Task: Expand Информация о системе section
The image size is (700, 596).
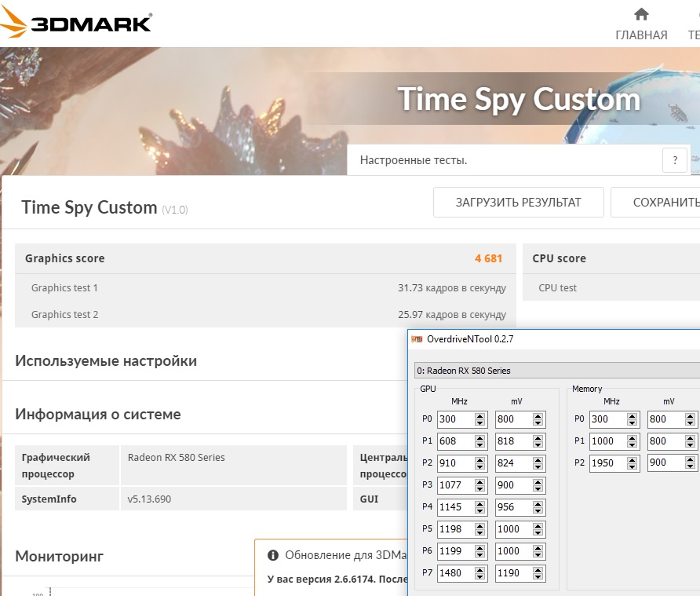Action: (x=98, y=414)
